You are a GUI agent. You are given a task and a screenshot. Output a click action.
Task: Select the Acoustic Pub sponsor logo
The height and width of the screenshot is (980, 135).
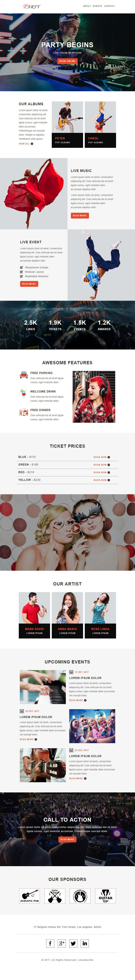pyautogui.click(x=30, y=896)
